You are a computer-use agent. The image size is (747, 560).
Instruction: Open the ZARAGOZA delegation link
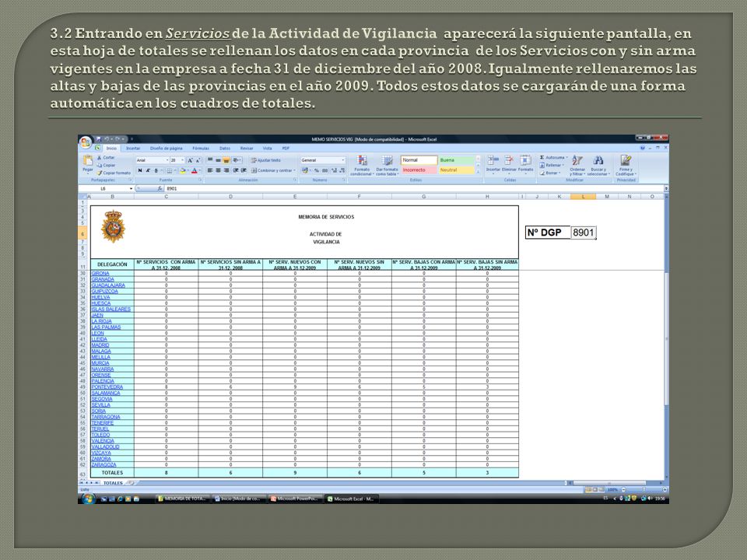(103, 465)
